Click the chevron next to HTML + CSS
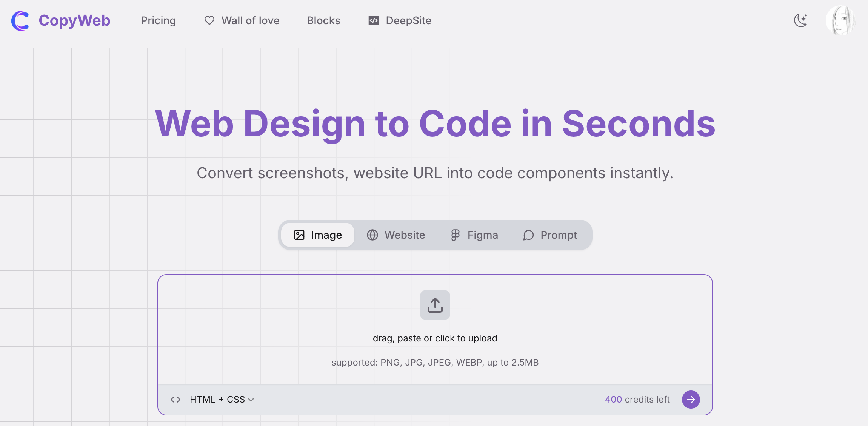868x426 pixels. 251,400
